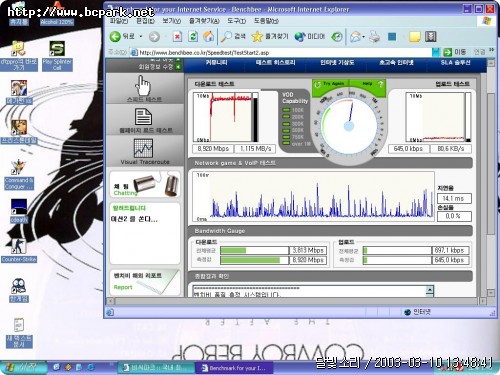
Task: Open the Visual Traceroute graph icon
Action: click(x=143, y=148)
